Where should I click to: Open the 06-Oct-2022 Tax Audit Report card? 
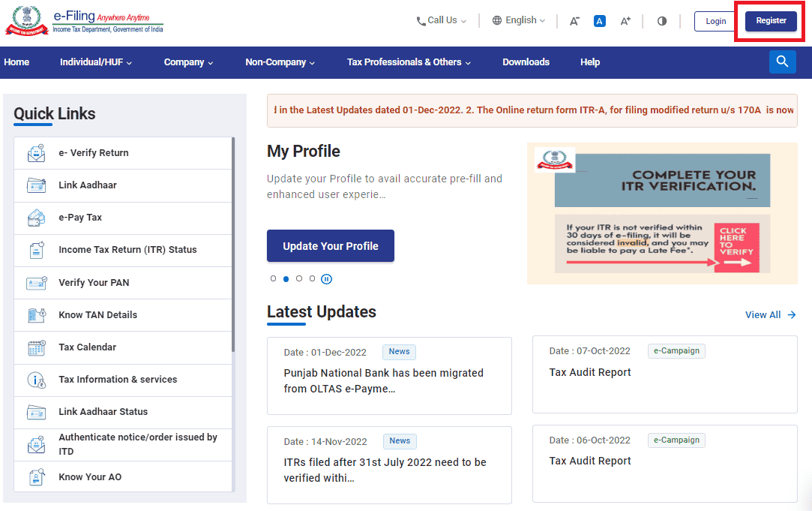(x=665, y=464)
